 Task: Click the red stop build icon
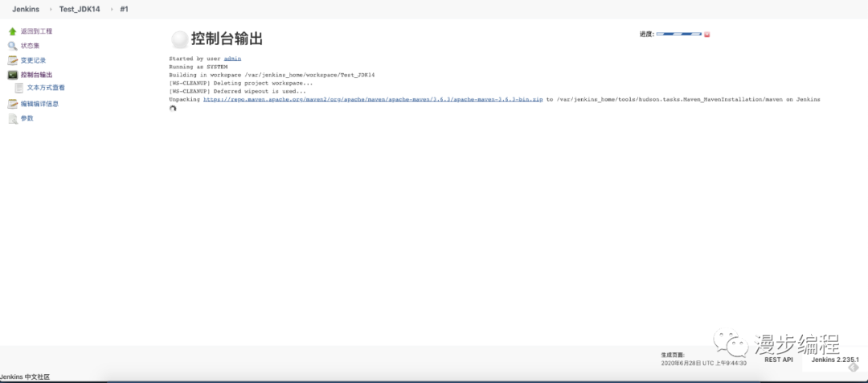(707, 35)
